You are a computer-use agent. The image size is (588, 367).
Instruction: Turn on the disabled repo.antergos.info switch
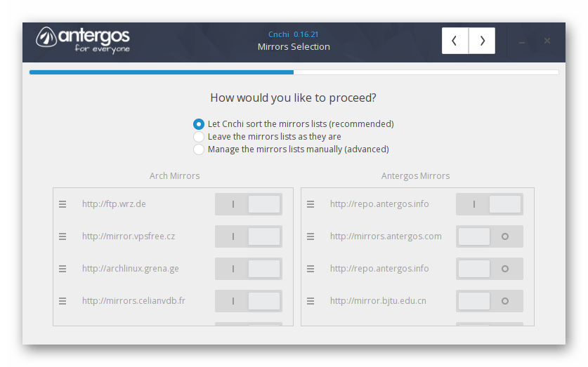490,269
